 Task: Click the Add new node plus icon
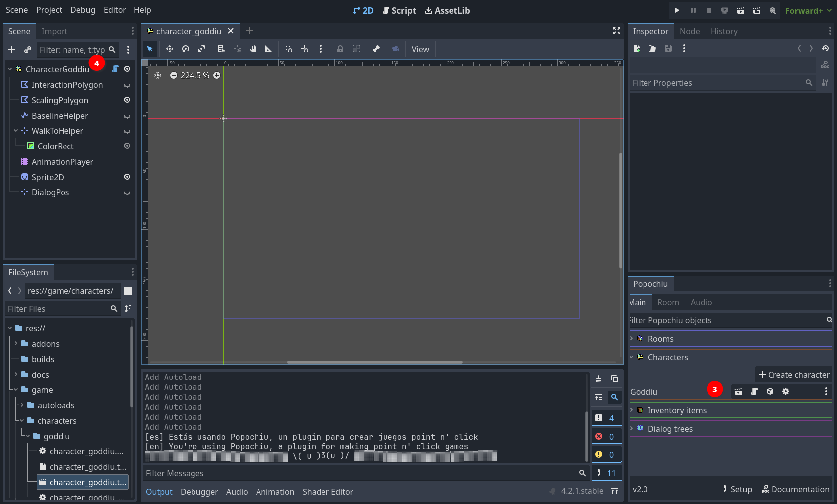[12, 50]
